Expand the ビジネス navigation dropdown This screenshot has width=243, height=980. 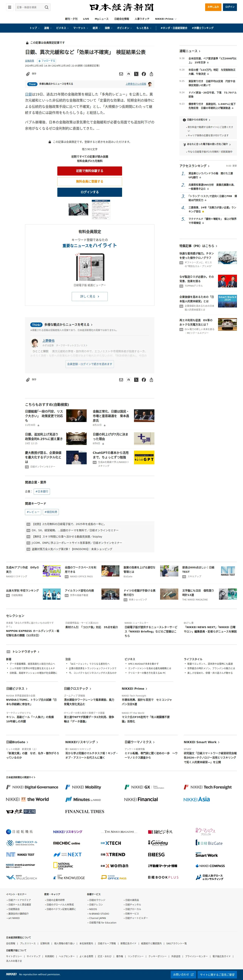(x=62, y=28)
